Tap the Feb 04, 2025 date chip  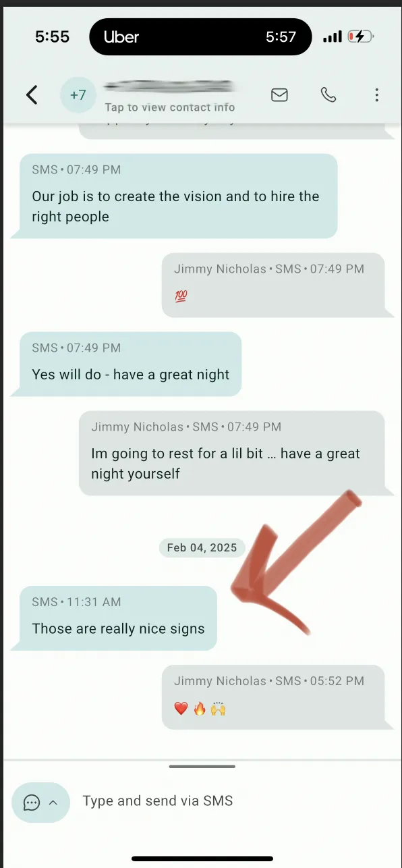(202, 547)
